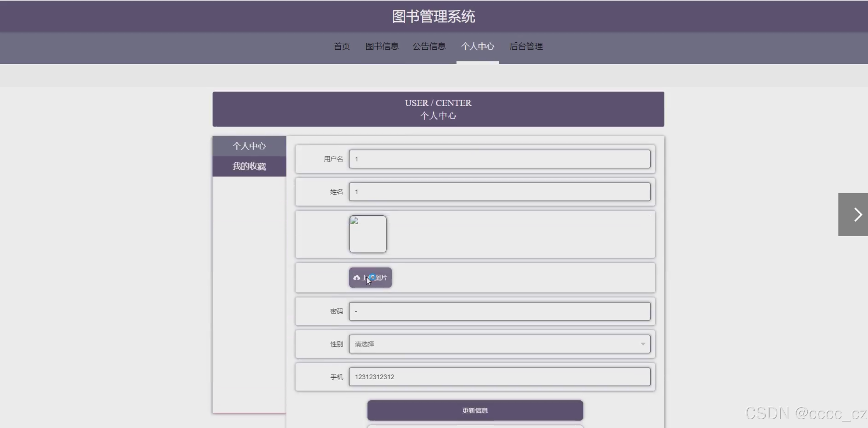Go to the 图书信息 menu item
868x428 pixels.
(x=382, y=47)
